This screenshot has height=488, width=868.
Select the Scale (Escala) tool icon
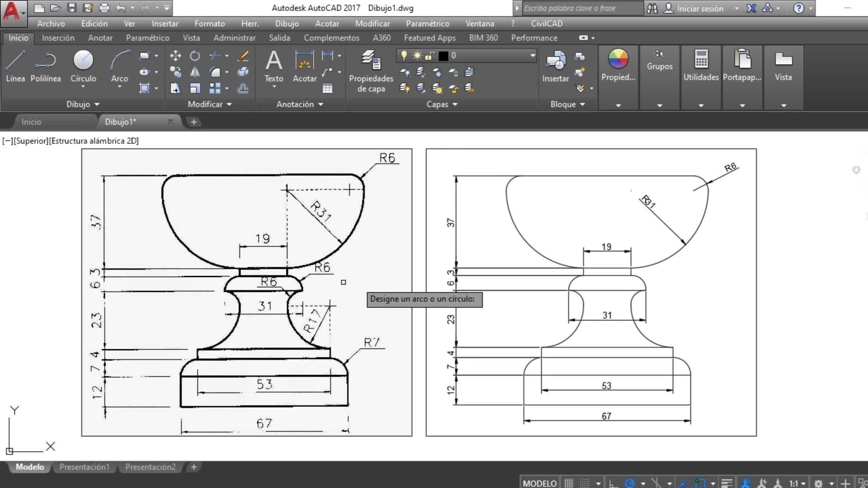[x=195, y=88]
